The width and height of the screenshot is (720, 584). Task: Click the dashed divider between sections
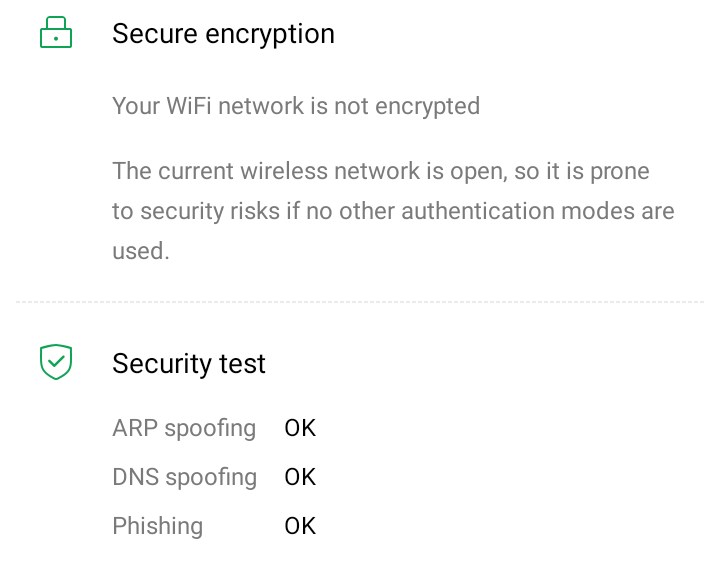[x=360, y=301]
